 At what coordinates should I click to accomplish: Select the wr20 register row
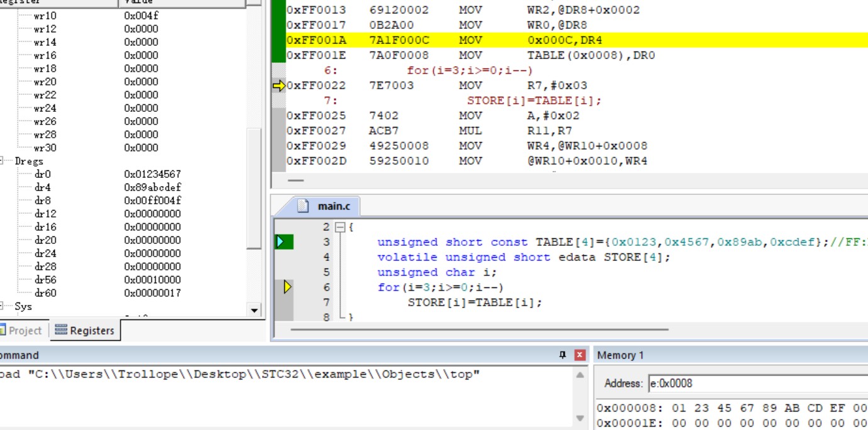[x=123, y=82]
